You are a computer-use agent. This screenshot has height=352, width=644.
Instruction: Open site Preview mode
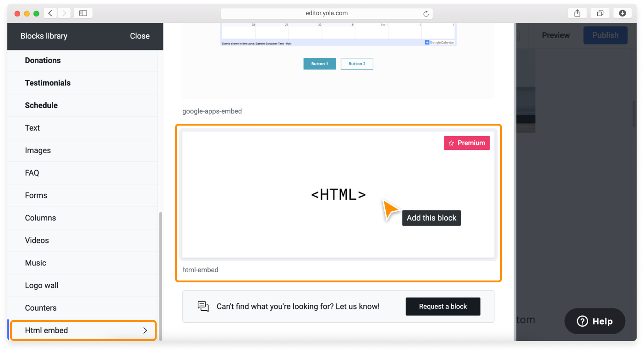tap(556, 35)
